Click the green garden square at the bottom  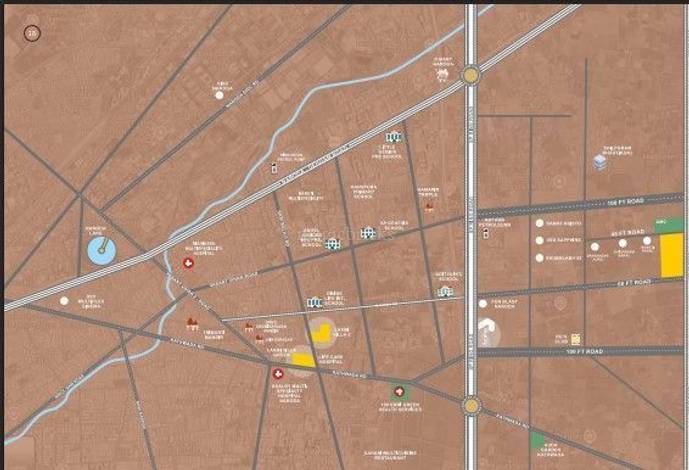(x=538, y=440)
